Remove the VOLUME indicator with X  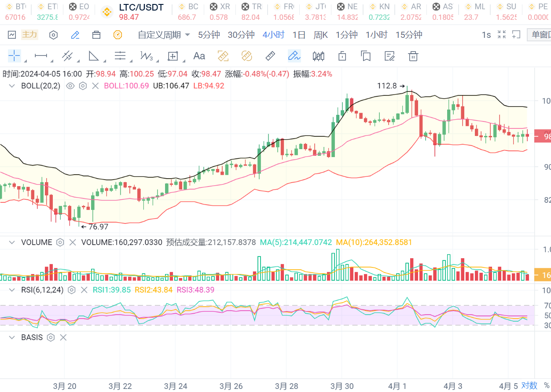coord(73,242)
